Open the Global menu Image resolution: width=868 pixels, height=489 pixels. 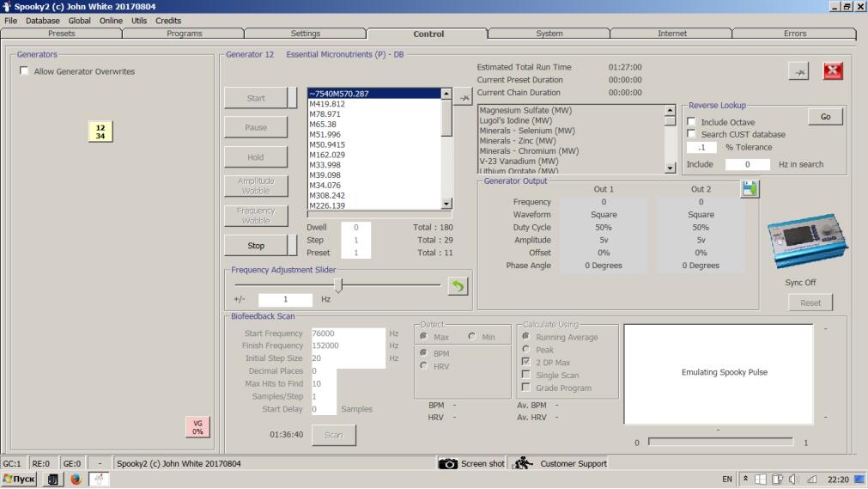point(79,21)
